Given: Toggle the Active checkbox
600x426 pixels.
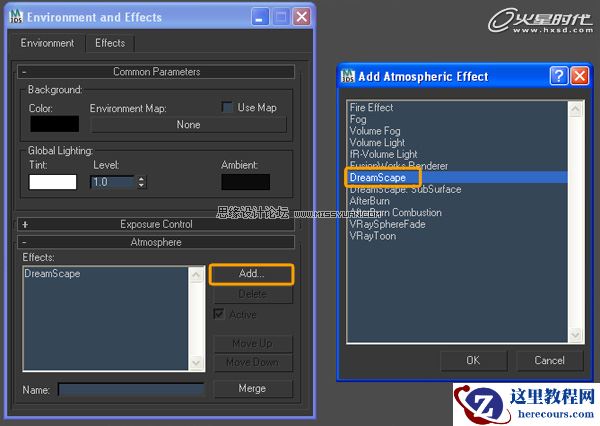Looking at the screenshot, I should click(x=219, y=314).
